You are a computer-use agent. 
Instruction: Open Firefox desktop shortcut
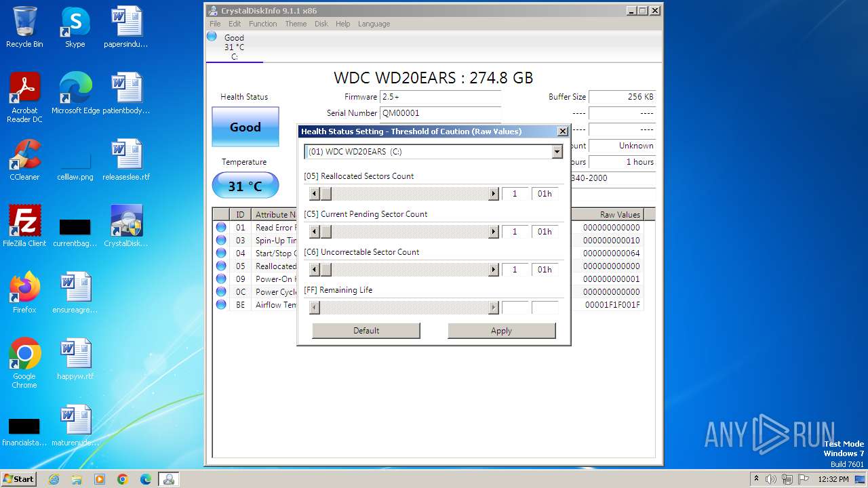pyautogui.click(x=24, y=293)
